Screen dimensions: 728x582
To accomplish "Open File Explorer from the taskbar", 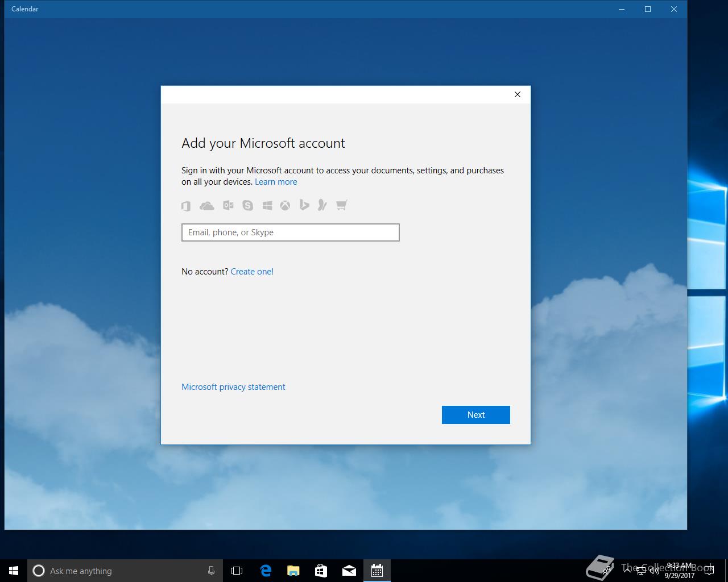I will (293, 571).
